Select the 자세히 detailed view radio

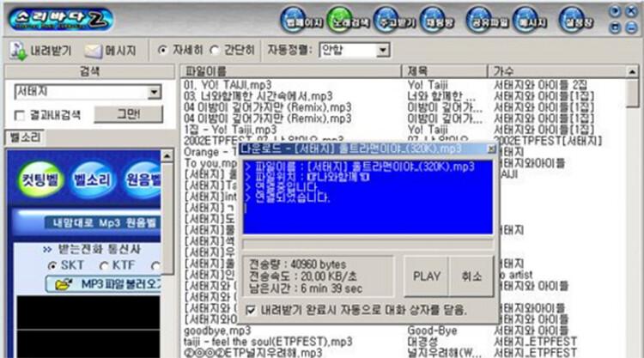pos(162,51)
